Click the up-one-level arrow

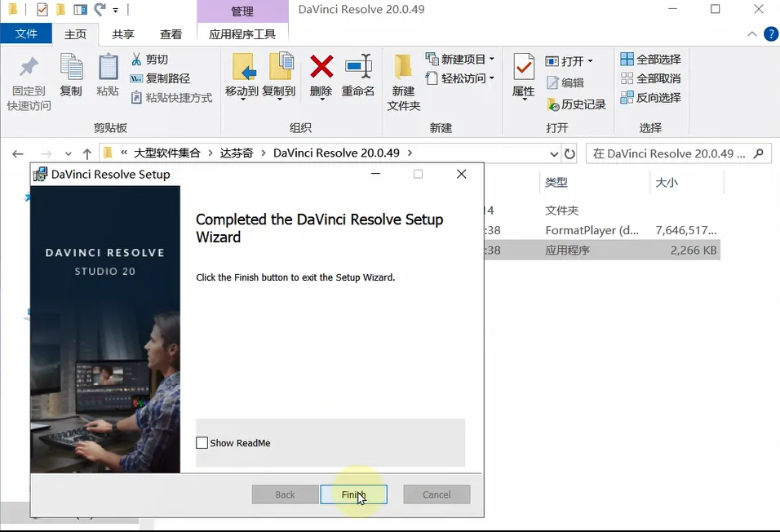click(x=87, y=153)
